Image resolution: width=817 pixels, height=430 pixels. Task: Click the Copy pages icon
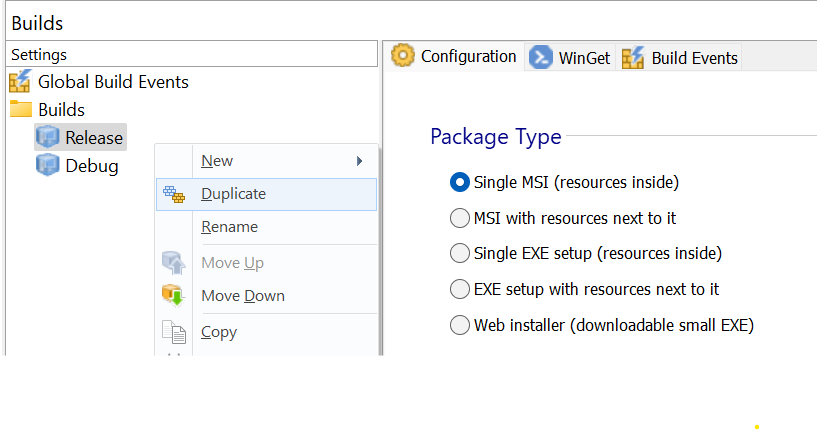click(x=174, y=332)
